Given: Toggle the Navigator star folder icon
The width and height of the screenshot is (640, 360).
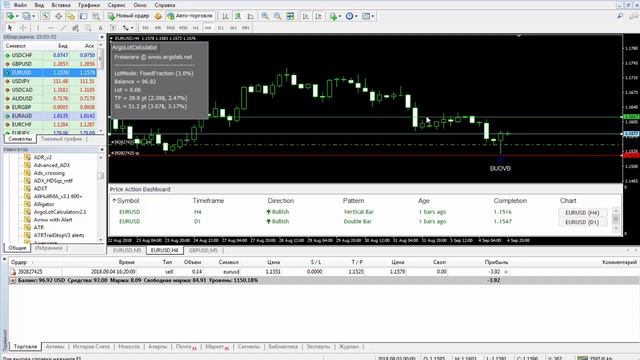Looking at the screenshot, I should (x=71, y=16).
